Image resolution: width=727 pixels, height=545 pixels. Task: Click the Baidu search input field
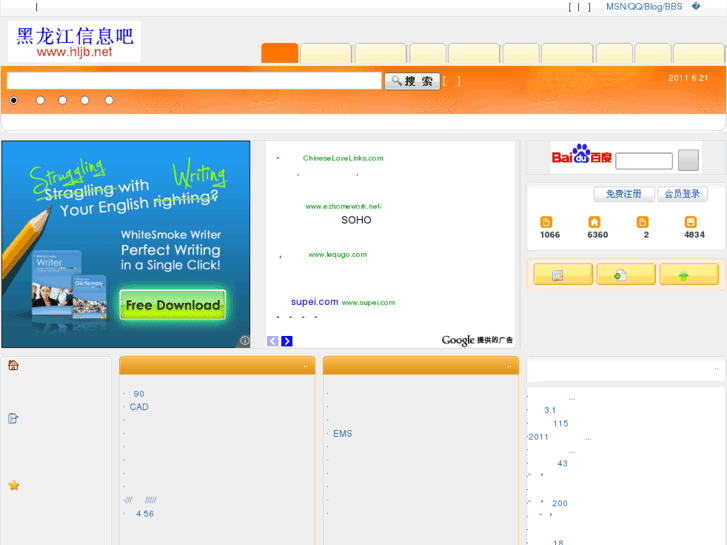pyautogui.click(x=644, y=161)
